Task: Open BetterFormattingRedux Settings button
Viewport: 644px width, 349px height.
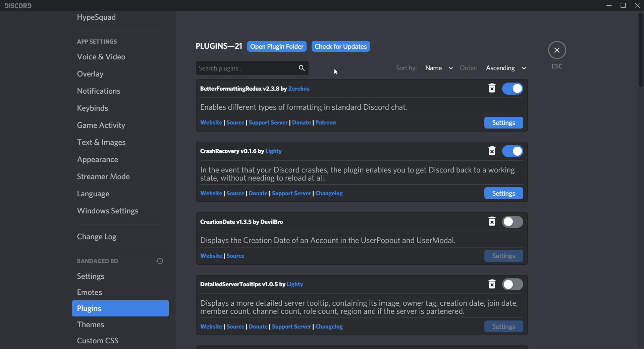Action: click(503, 122)
